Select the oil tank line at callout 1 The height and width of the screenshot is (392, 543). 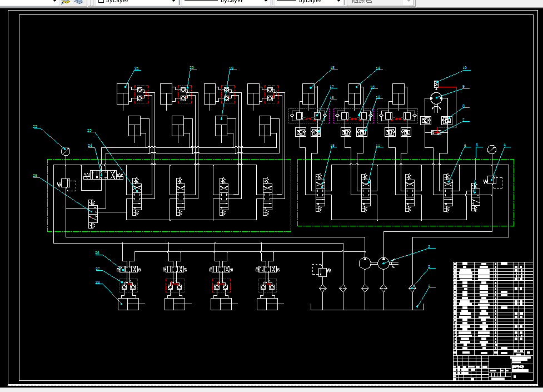coord(367,307)
